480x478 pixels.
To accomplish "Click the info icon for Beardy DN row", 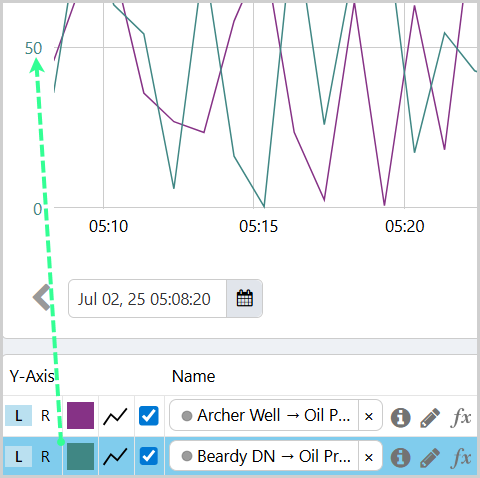I will pyautogui.click(x=400, y=457).
